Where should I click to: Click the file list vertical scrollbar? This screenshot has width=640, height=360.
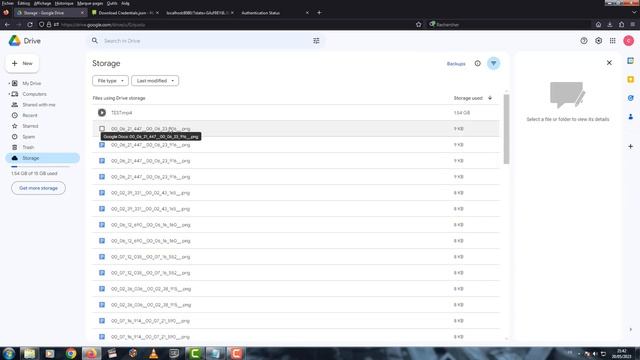point(507,129)
